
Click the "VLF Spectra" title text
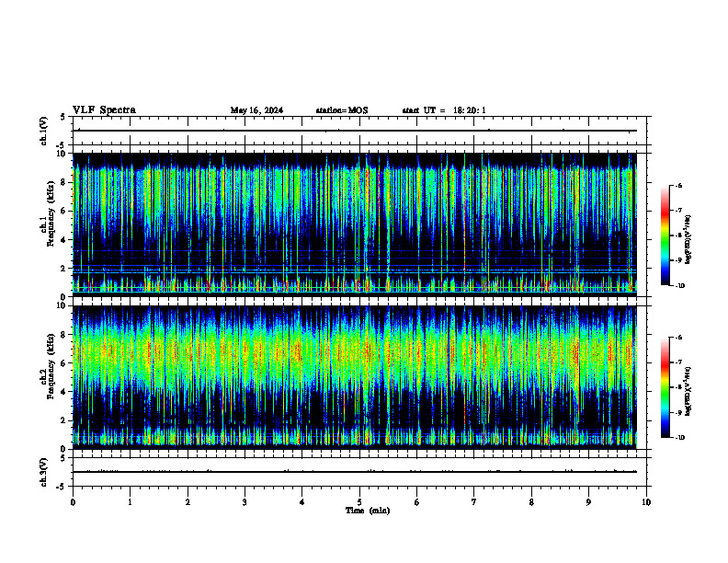coord(104,110)
